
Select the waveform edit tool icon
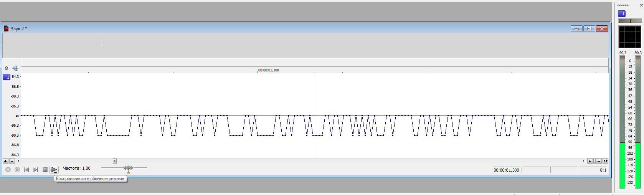coord(15,68)
